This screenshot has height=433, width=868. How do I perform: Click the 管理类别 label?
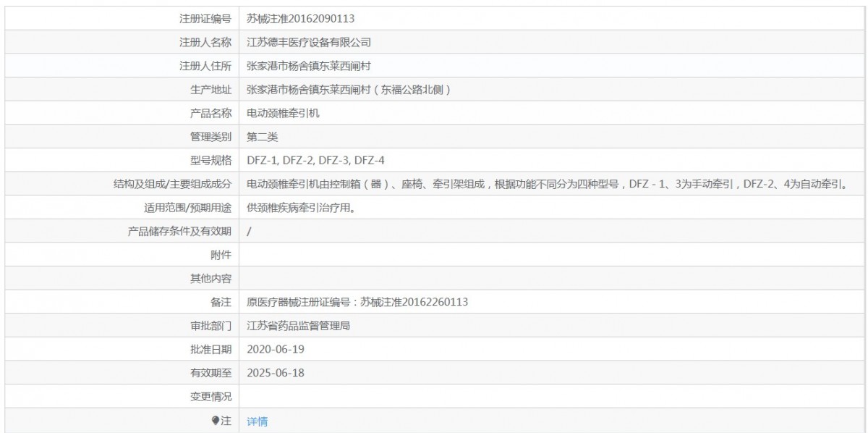(x=210, y=136)
